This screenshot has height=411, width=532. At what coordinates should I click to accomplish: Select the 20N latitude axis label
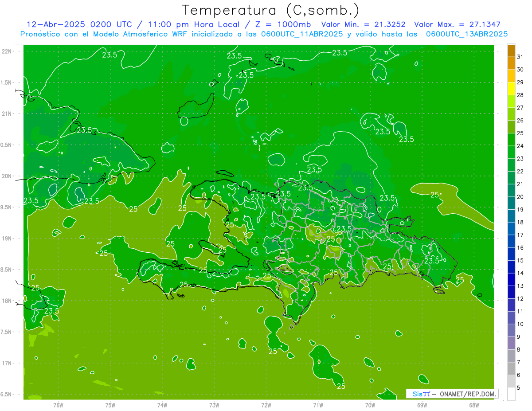coord(7,176)
